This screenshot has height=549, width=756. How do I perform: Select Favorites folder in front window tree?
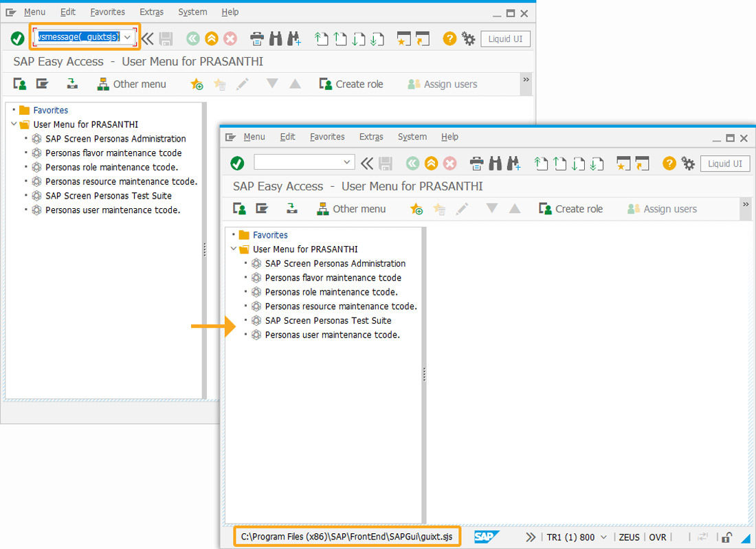[264, 235]
